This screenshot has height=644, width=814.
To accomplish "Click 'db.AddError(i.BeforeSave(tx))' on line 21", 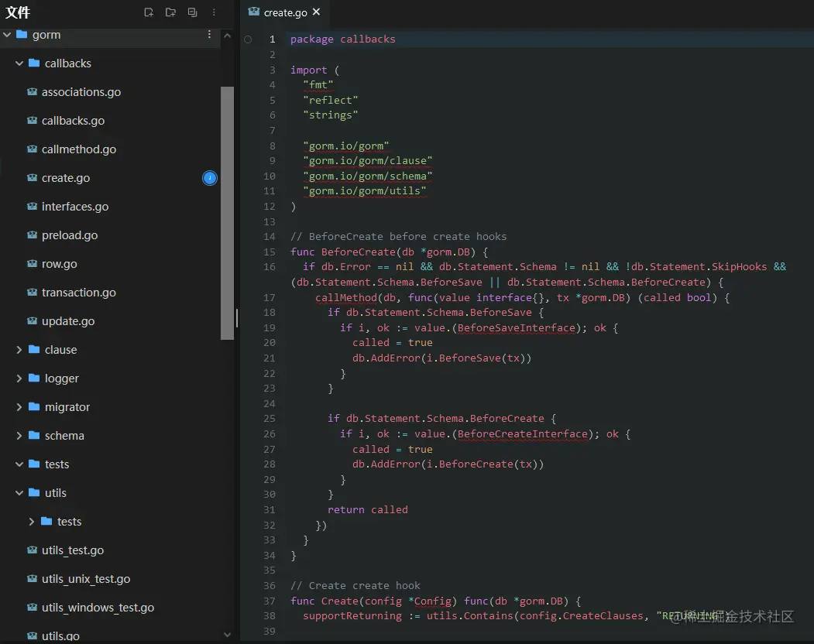I will tap(441, 358).
